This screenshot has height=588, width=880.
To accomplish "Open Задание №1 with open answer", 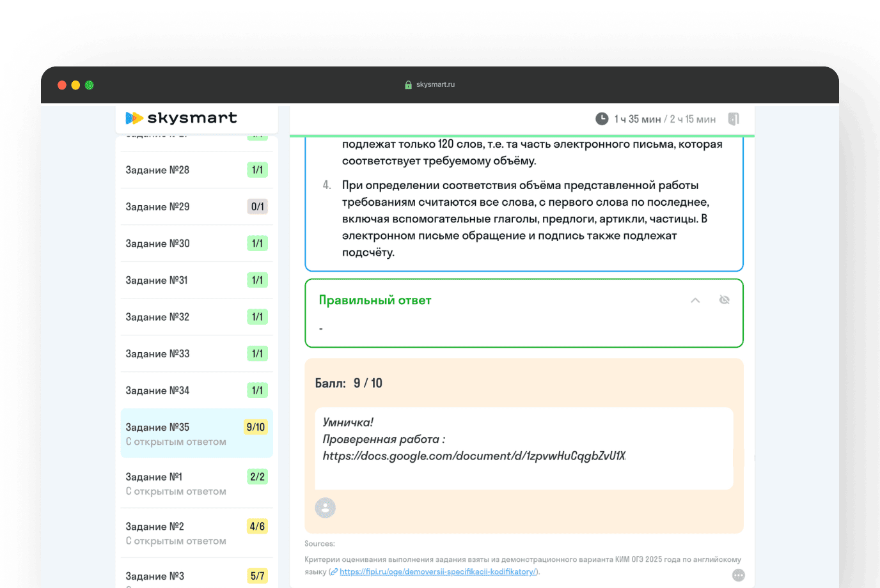I will pyautogui.click(x=197, y=483).
